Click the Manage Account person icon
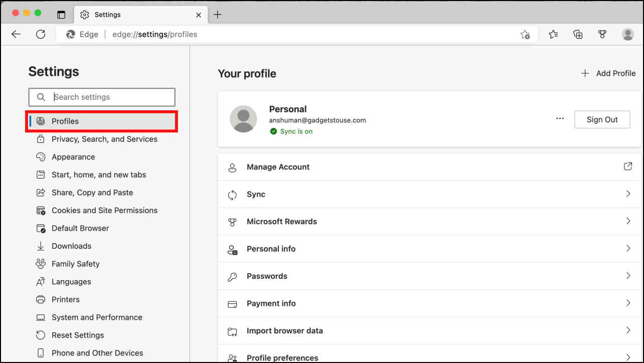Viewport: 644px width, 363px height. (x=232, y=167)
